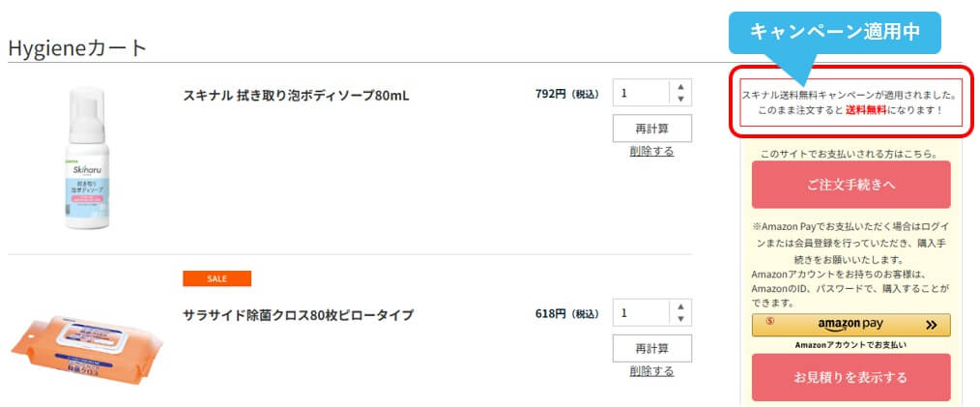Open スキナル 拭き取り泡ボディソープ80mL product title
980x407 pixels.
tap(296, 96)
